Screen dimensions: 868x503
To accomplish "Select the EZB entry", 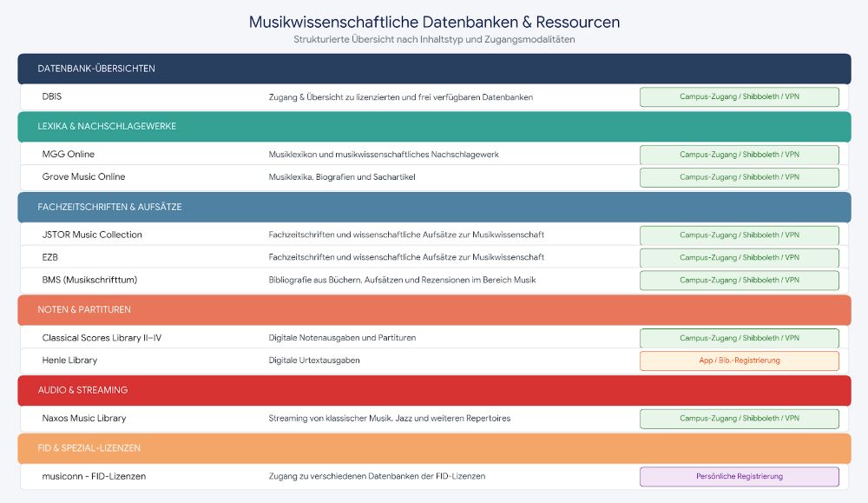I will coord(49,258).
